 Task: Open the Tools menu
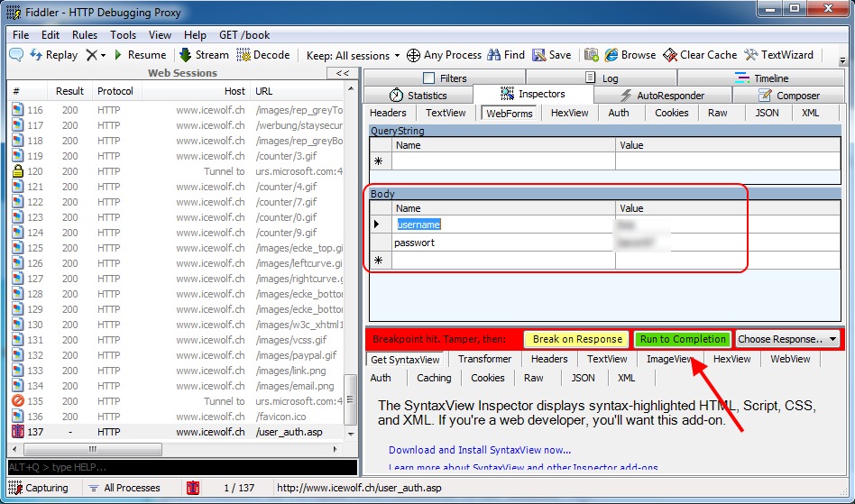click(x=123, y=35)
